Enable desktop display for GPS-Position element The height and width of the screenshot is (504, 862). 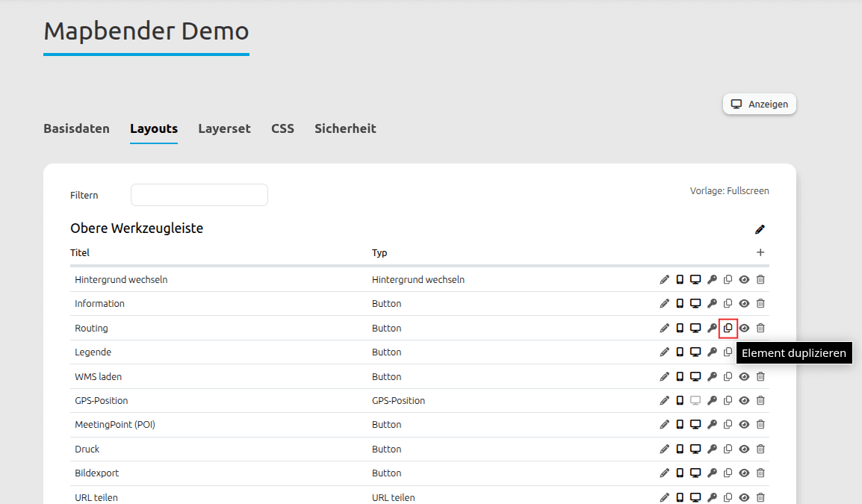pos(695,401)
